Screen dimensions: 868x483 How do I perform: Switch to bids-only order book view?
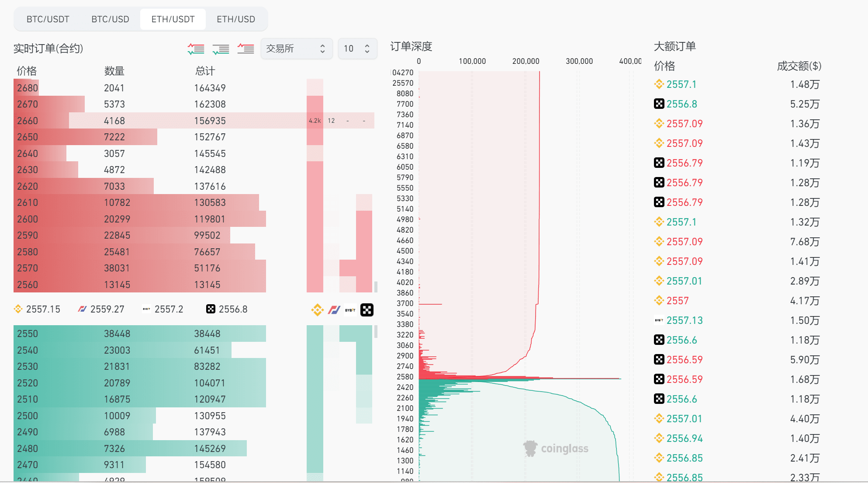[221, 49]
